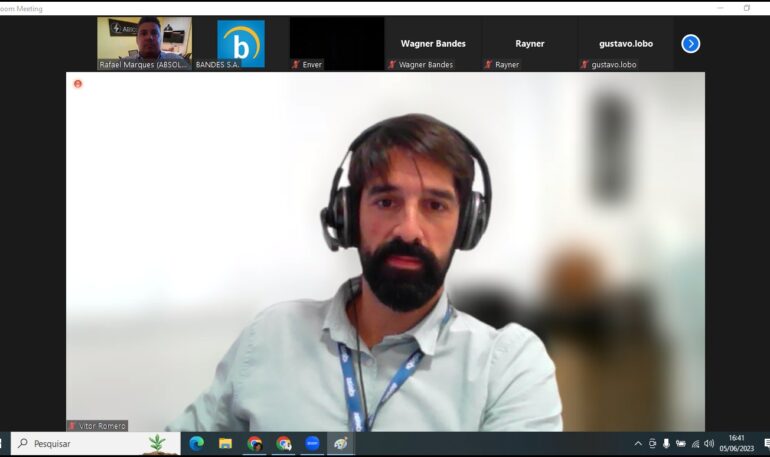Click the Vitor Romero name label
This screenshot has height=457, width=770.
(x=97, y=426)
